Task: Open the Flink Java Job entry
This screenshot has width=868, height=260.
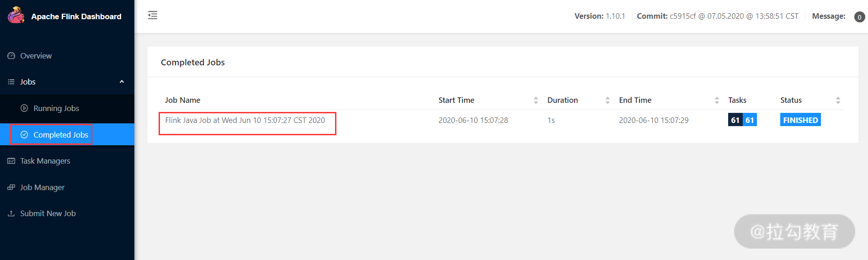Action: coord(245,120)
